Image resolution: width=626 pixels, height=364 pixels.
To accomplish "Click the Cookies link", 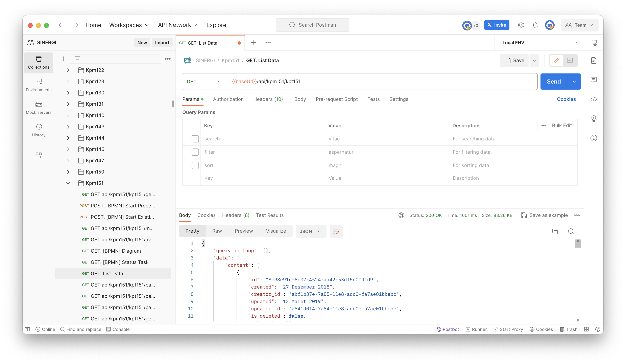I will tap(566, 99).
